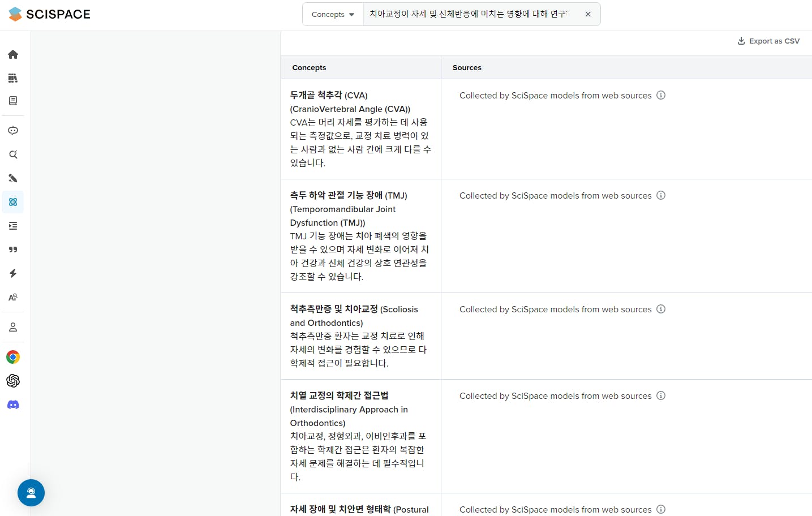Open the AI detector icon
This screenshot has height=516, width=812.
(x=13, y=297)
